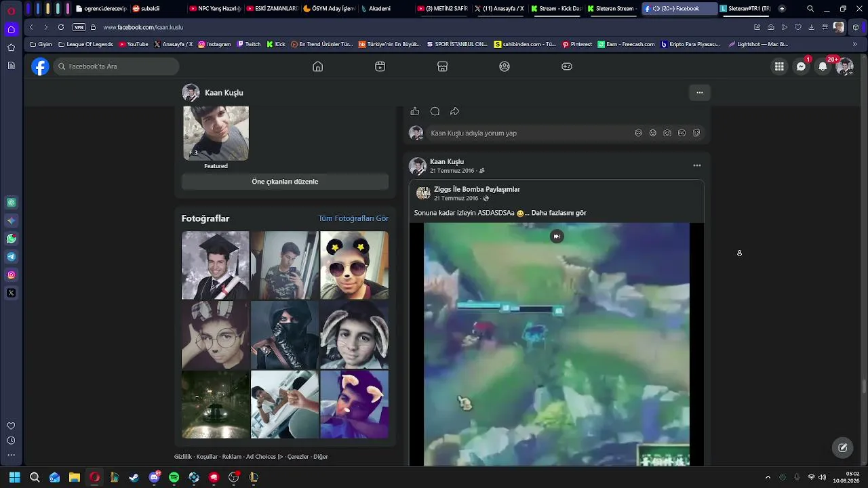Expand post text with Daha fazlasını gör
This screenshot has height=488, width=868.
(x=559, y=213)
